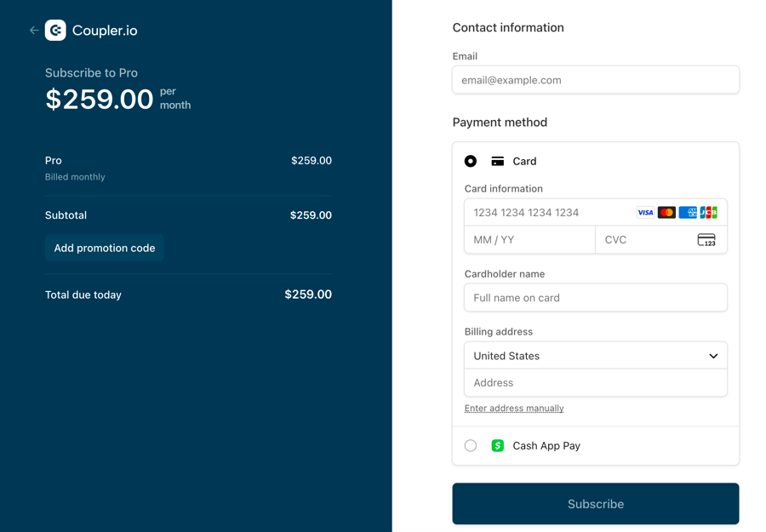Click the credit card icon beside Card

(x=498, y=161)
